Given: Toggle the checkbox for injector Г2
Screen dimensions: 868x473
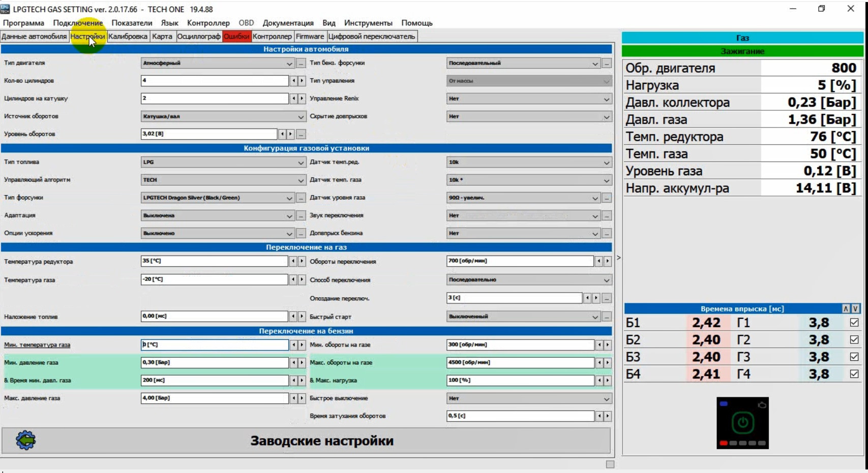Looking at the screenshot, I should [x=854, y=340].
